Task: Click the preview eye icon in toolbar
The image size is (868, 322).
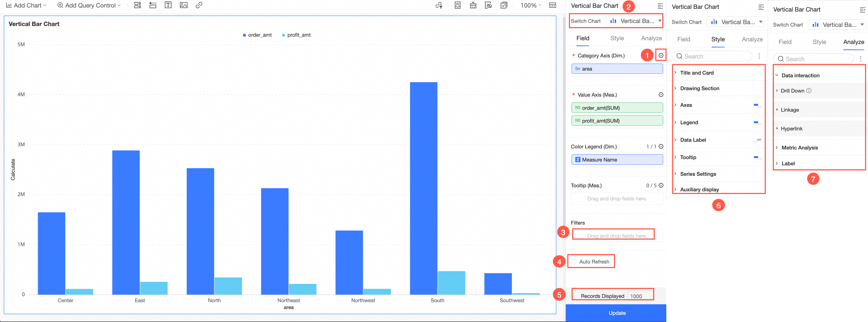Action: click(488, 5)
